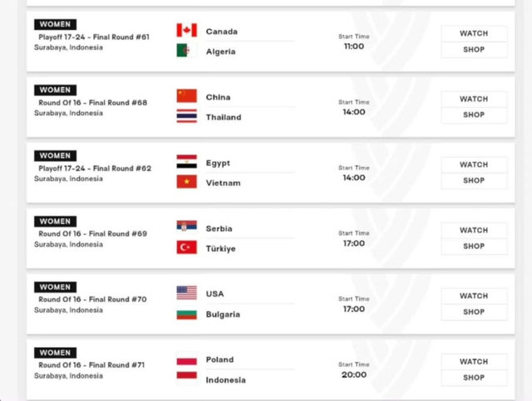Click the Bulgaria flag icon
The width and height of the screenshot is (532, 401).
(186, 314)
